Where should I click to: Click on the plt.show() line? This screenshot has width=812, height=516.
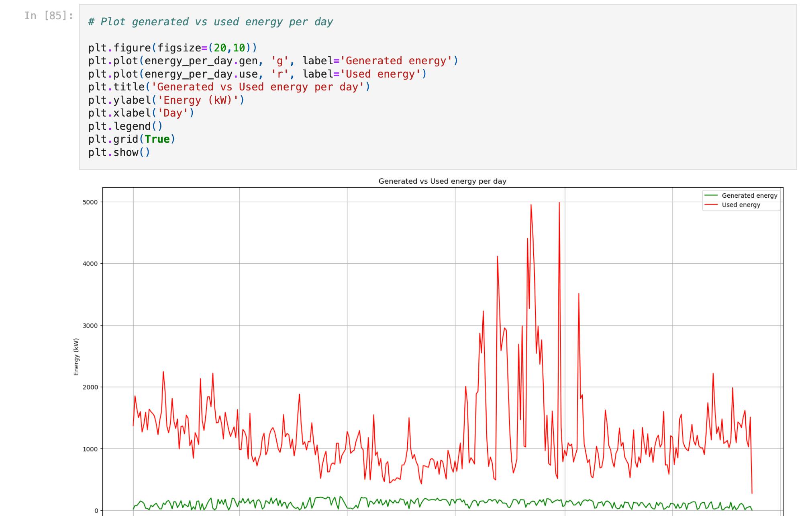tap(119, 152)
